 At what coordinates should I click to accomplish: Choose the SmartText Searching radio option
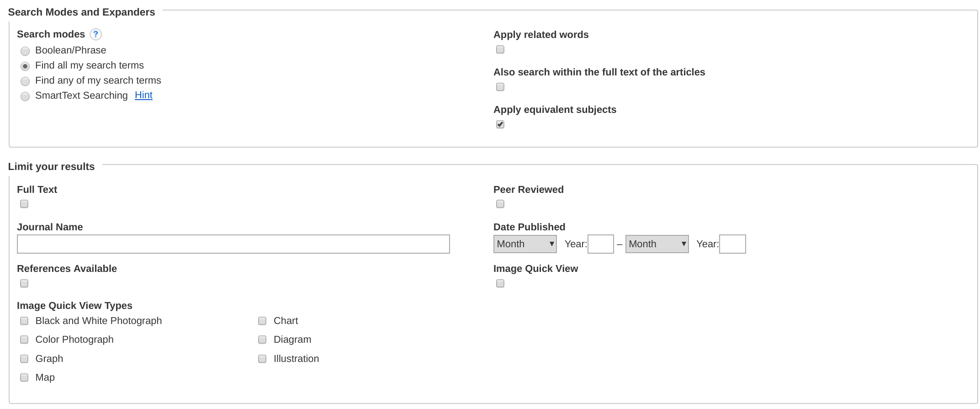click(25, 96)
